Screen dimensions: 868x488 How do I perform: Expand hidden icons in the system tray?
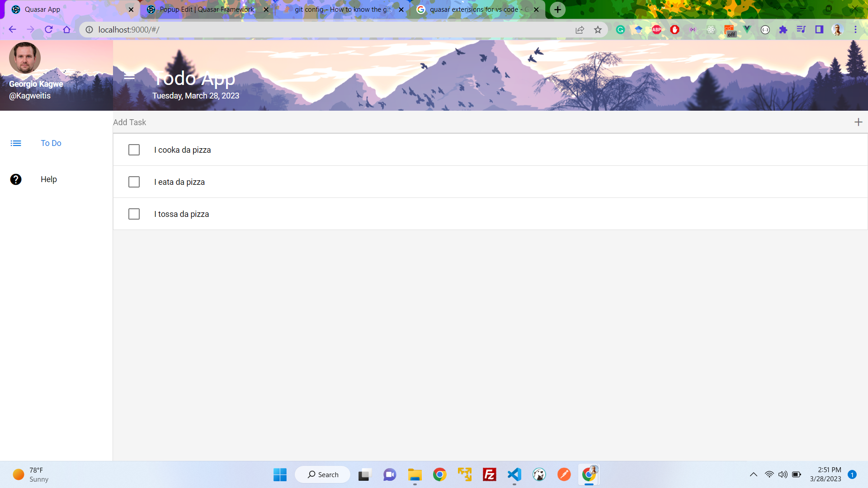point(754,474)
